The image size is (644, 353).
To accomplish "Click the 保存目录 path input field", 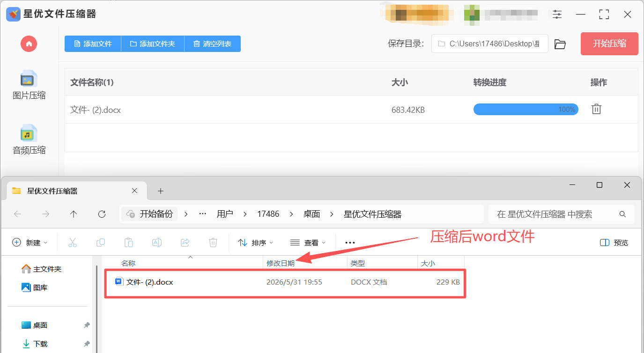I will click(489, 44).
